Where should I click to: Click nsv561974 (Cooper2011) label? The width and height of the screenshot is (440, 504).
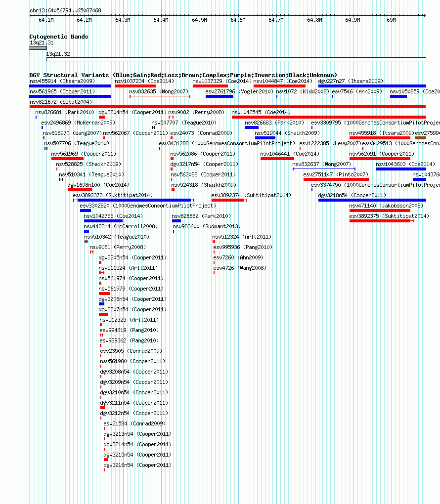point(131,278)
